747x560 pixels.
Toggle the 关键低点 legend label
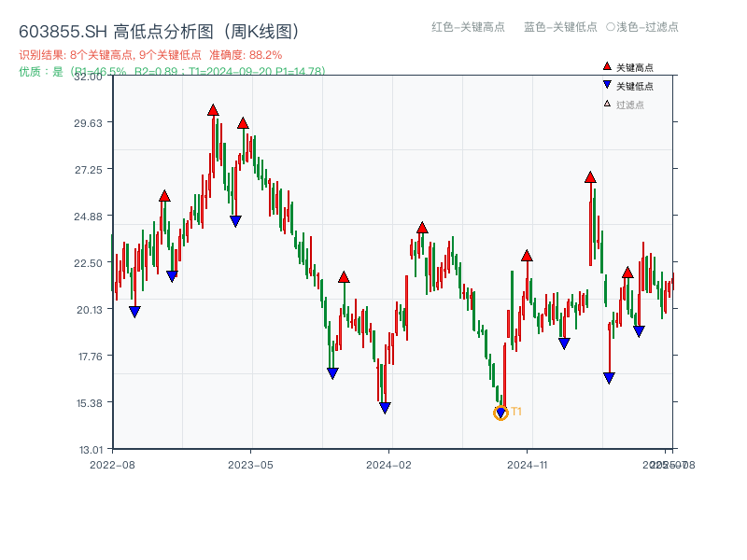tap(635, 86)
